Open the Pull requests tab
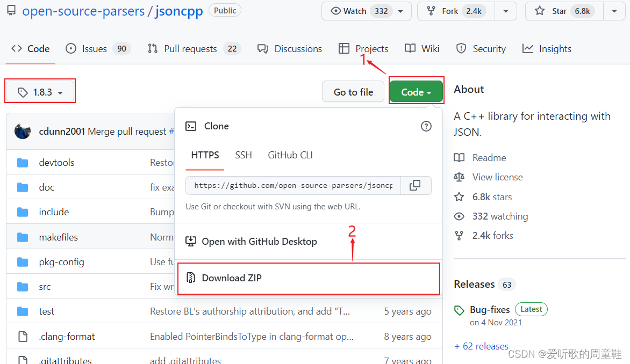 [x=194, y=48]
